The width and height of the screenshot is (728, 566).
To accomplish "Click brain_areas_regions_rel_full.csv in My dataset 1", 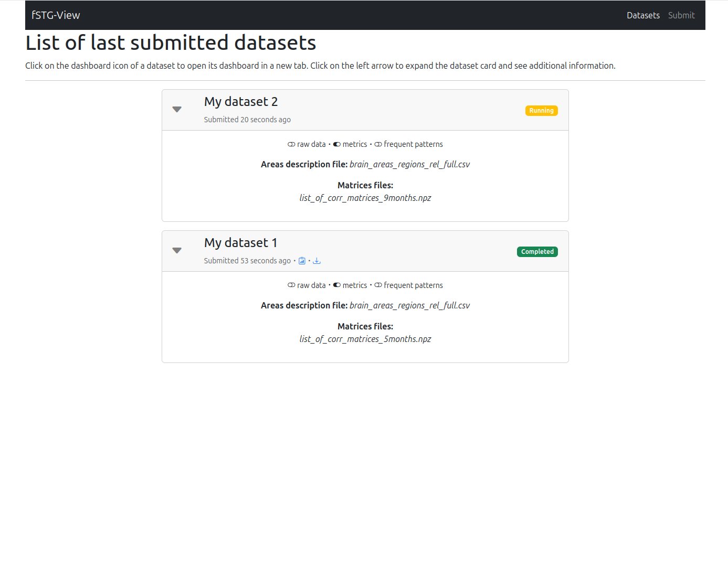I will tap(409, 305).
